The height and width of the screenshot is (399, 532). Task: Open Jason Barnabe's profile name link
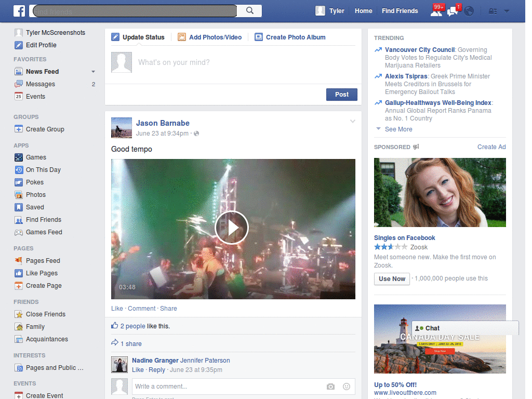pos(163,123)
